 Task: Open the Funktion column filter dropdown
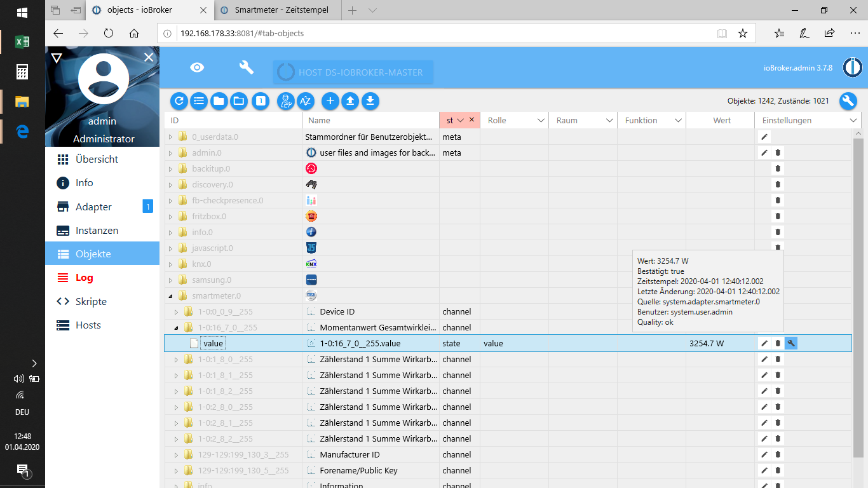678,120
